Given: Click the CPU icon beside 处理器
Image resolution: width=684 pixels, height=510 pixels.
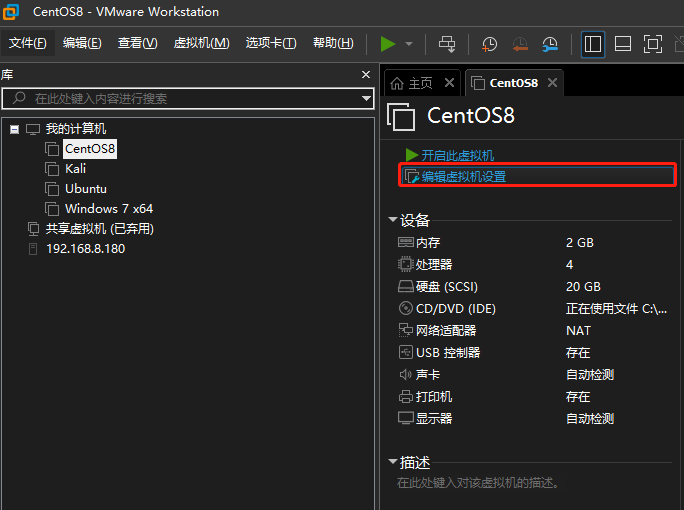Looking at the screenshot, I should pyautogui.click(x=406, y=264).
